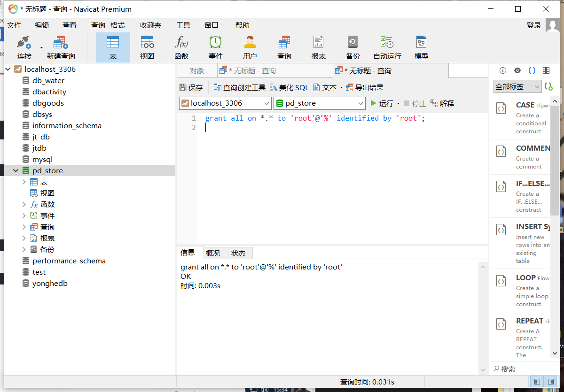Screen dimensions: 564x392
Task: Open the 模型 toolbar icon
Action: pos(421,46)
